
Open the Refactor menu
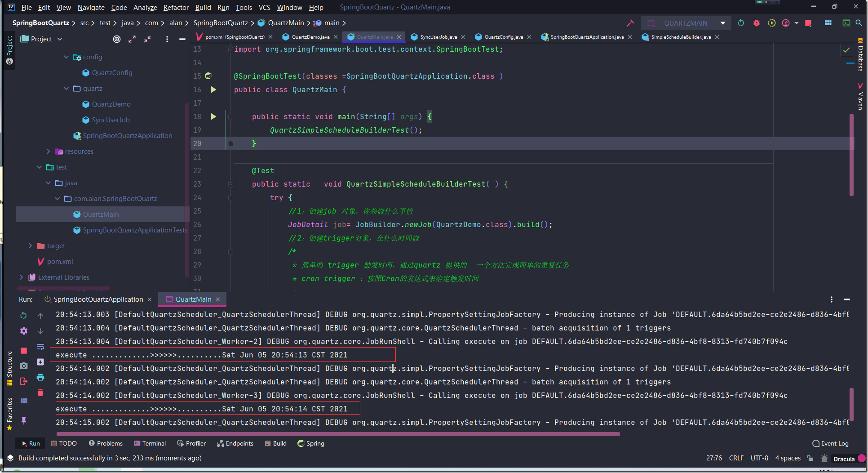[x=176, y=7]
